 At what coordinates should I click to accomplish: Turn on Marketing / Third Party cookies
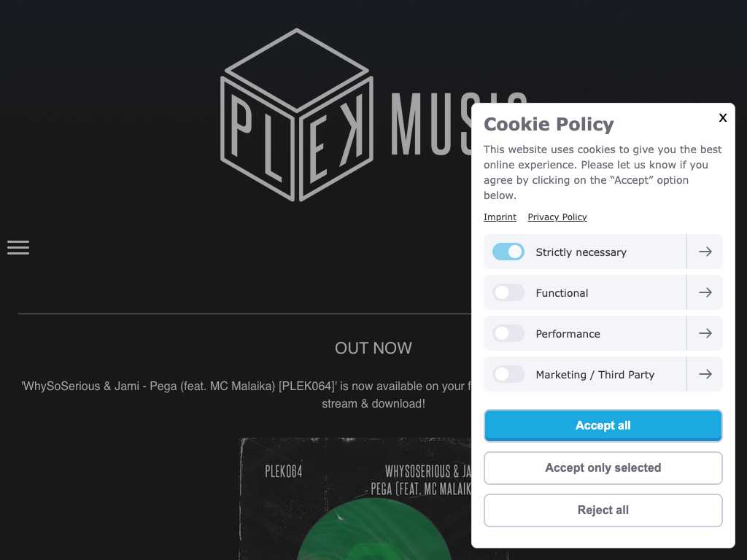pyautogui.click(x=508, y=374)
